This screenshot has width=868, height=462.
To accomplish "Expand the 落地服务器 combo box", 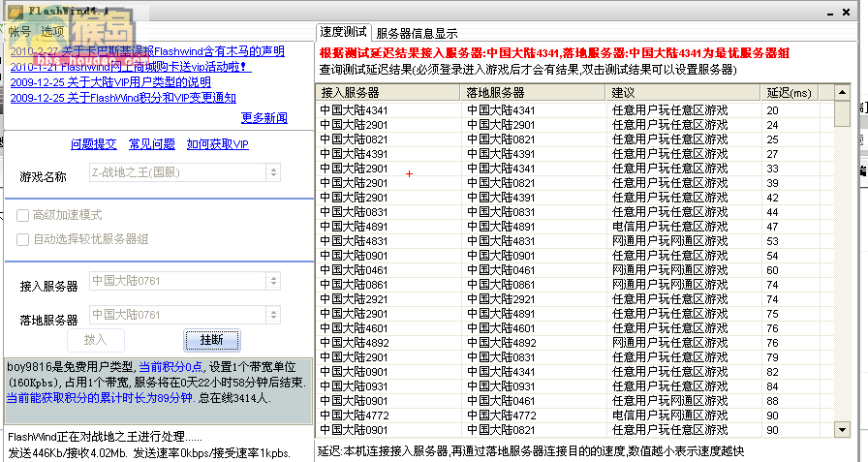I will click(185, 315).
